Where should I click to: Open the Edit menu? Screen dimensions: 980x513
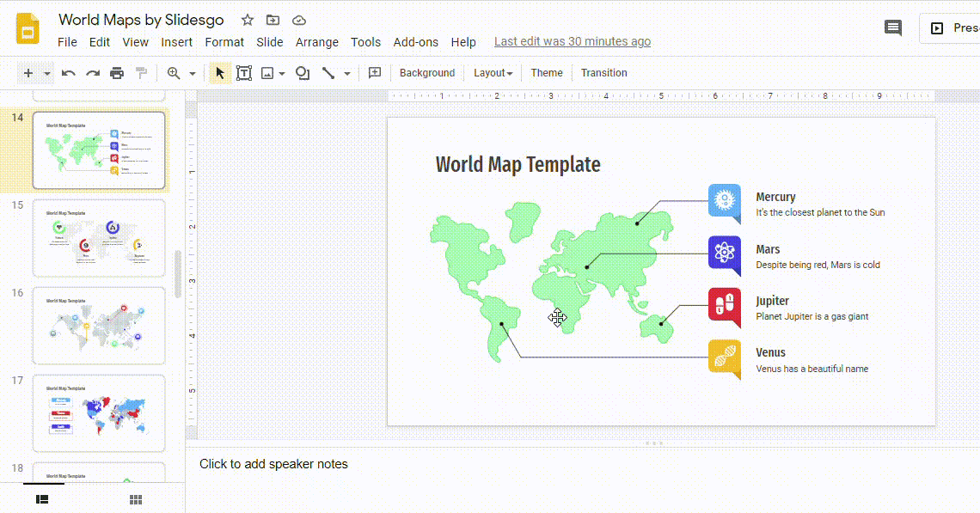click(x=100, y=42)
